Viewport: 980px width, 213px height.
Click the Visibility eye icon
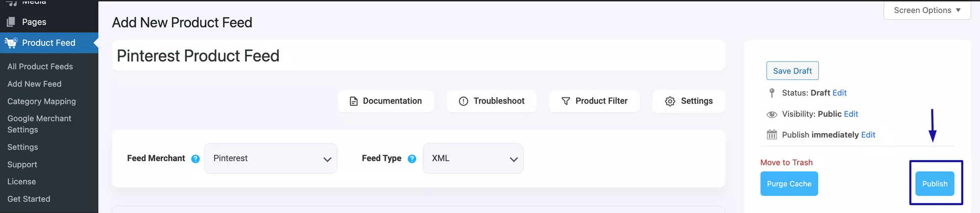click(772, 114)
